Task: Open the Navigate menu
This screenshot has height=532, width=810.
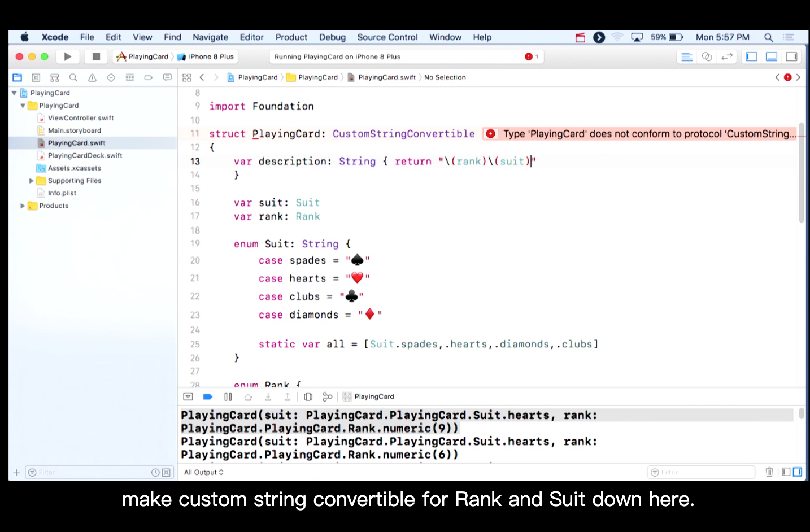Action: [x=211, y=37]
